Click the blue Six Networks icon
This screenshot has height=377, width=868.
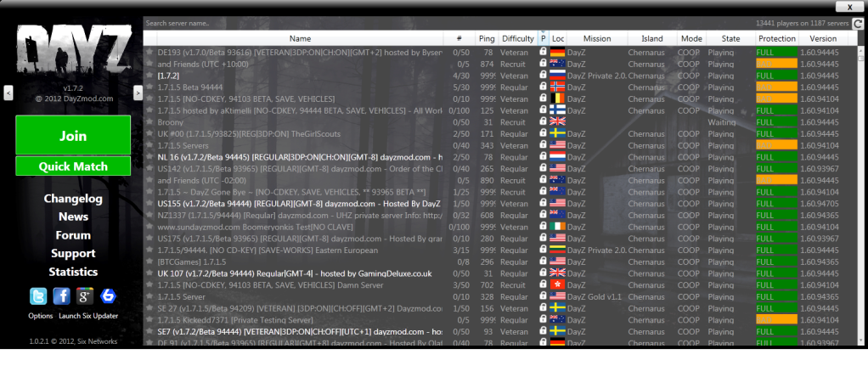pos(107,295)
